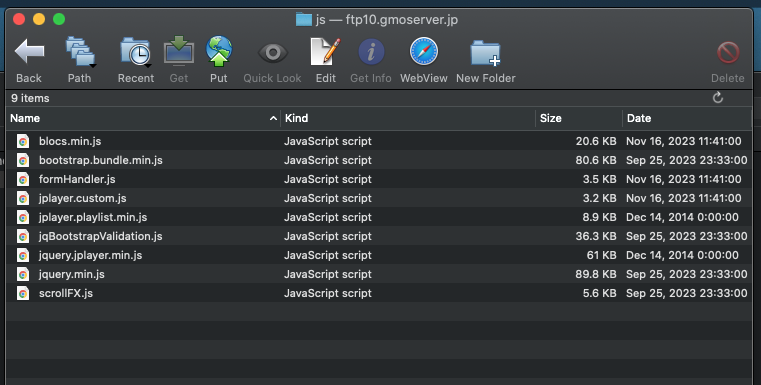The height and width of the screenshot is (385, 761).
Task: Click the file icon next to jquery.min.js
Action: coord(22,274)
